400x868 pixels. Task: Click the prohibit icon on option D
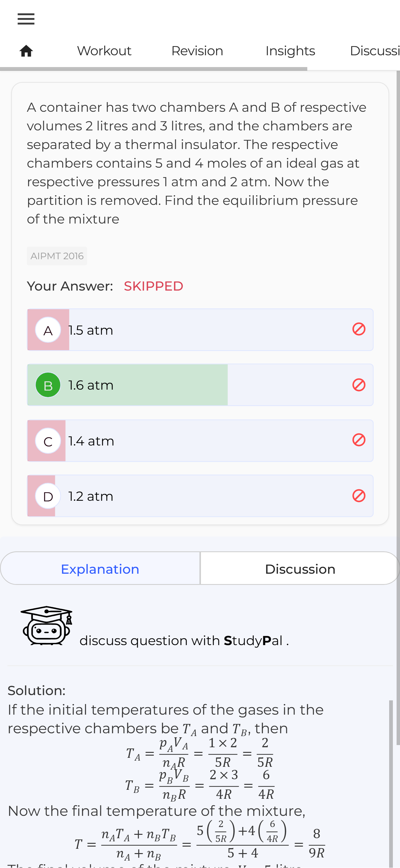pos(358,496)
